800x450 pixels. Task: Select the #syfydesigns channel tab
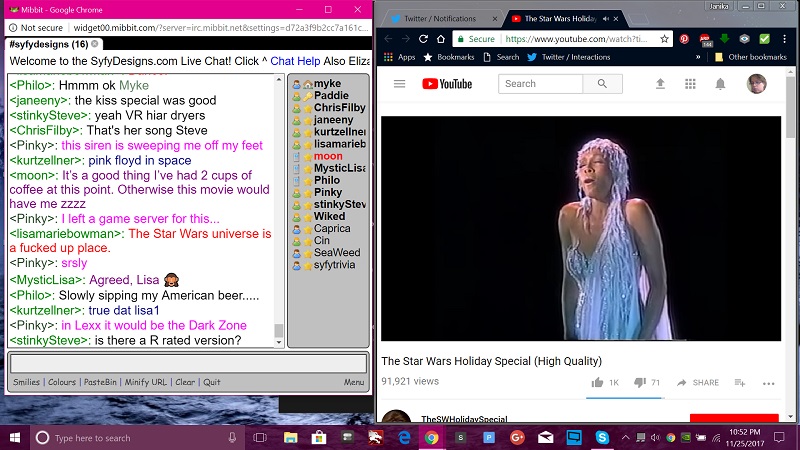(48, 44)
